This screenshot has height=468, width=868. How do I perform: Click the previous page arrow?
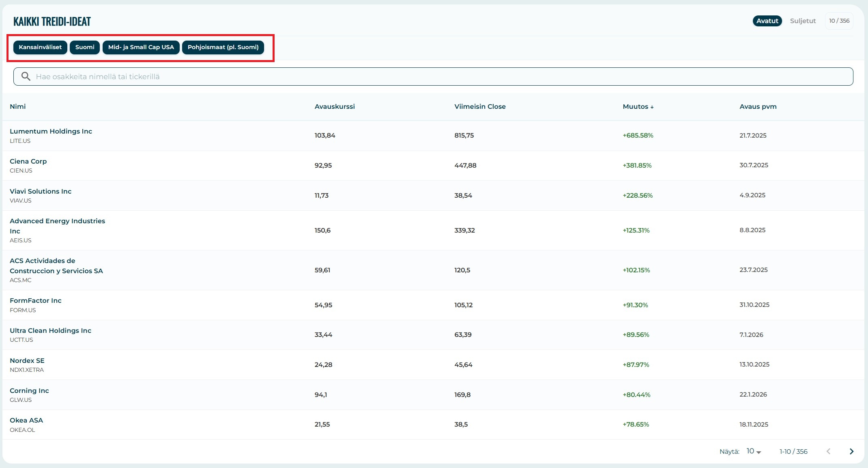coord(829,451)
